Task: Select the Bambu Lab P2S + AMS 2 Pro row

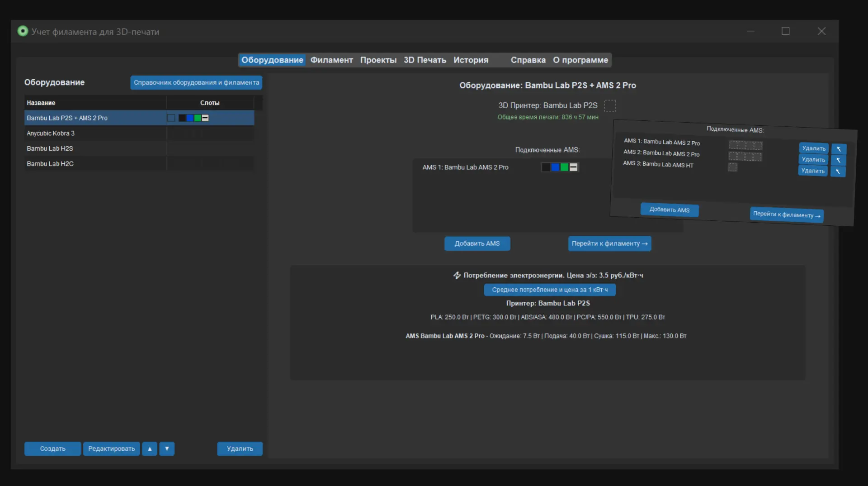Action: click(x=139, y=118)
